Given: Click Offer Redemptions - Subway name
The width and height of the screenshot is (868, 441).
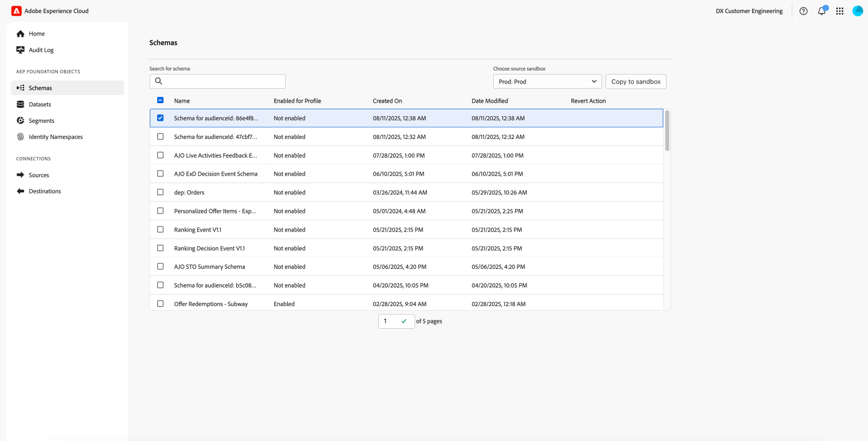Looking at the screenshot, I should click(x=211, y=304).
